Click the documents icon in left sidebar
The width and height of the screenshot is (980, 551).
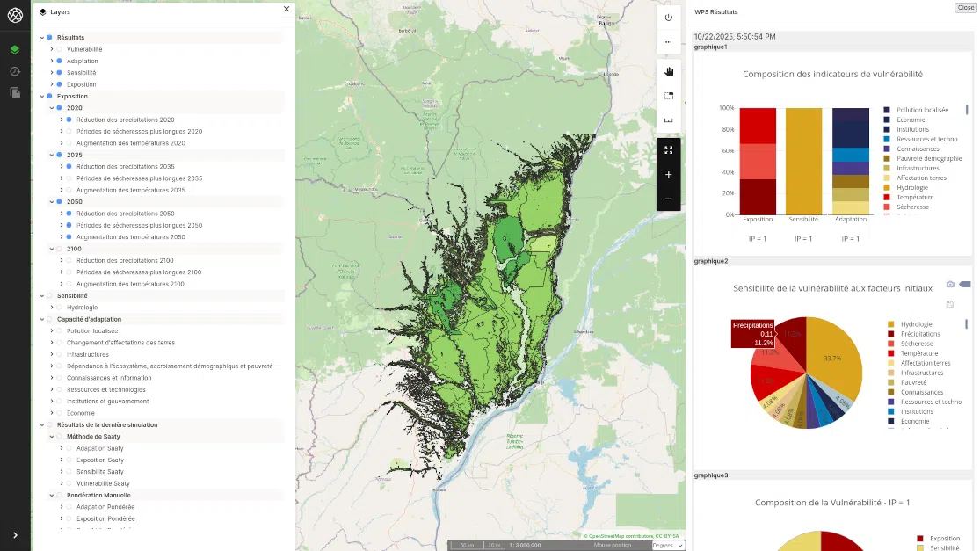[x=15, y=92]
